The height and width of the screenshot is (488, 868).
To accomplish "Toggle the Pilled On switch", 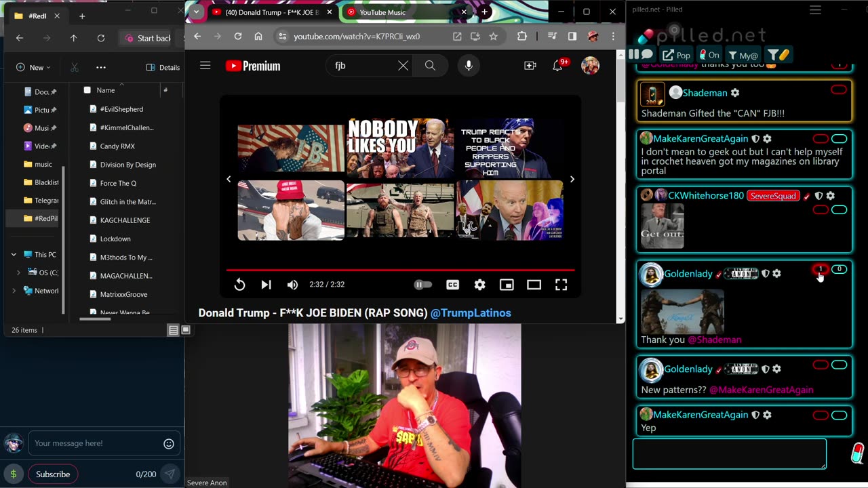I will coord(709,55).
